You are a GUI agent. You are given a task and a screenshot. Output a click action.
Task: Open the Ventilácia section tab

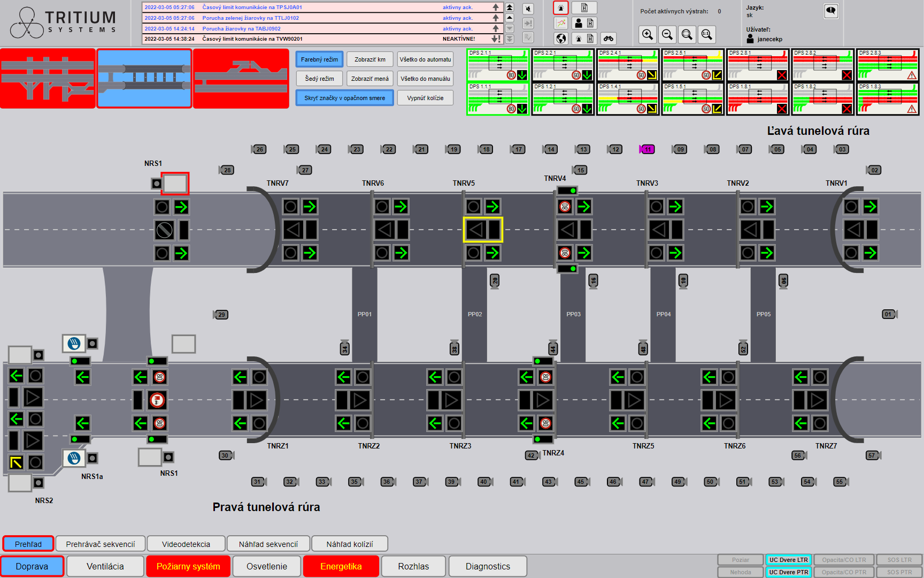click(x=105, y=566)
